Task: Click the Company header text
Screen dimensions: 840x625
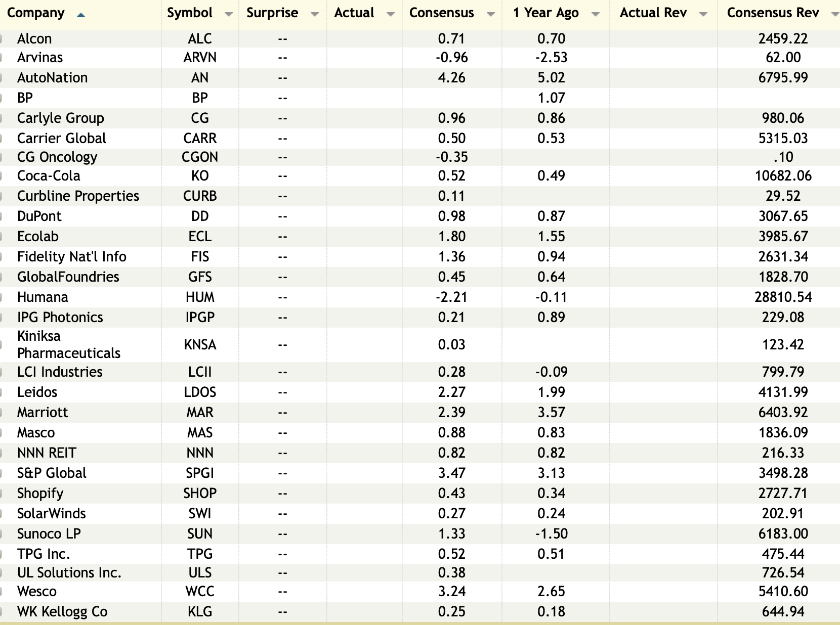Action: pos(36,13)
